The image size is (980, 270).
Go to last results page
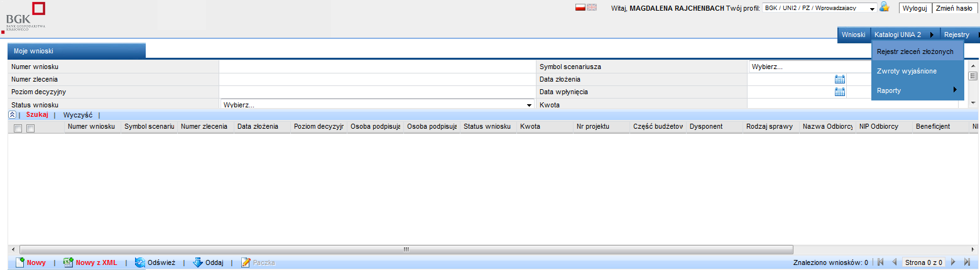tap(967, 262)
